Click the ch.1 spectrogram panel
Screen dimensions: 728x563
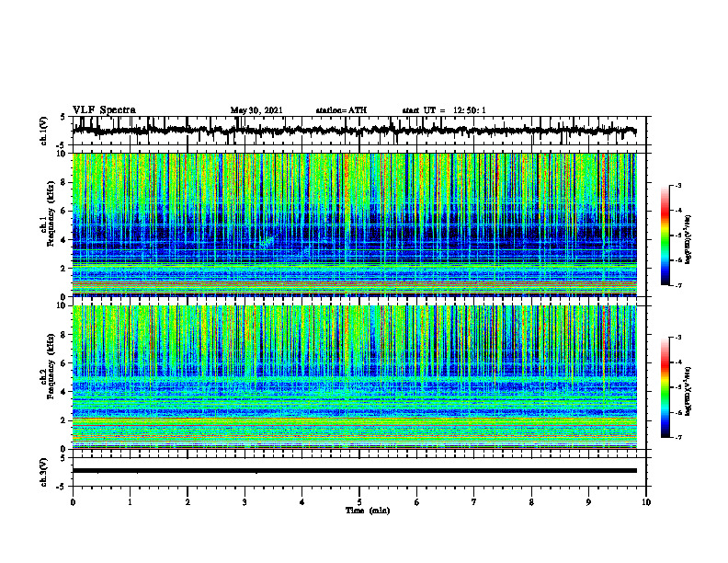point(355,224)
